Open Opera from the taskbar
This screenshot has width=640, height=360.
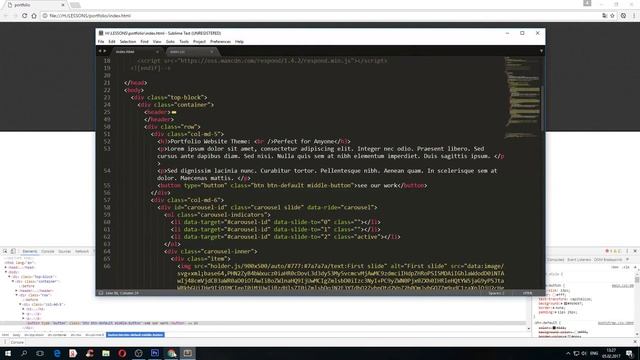tap(122, 353)
